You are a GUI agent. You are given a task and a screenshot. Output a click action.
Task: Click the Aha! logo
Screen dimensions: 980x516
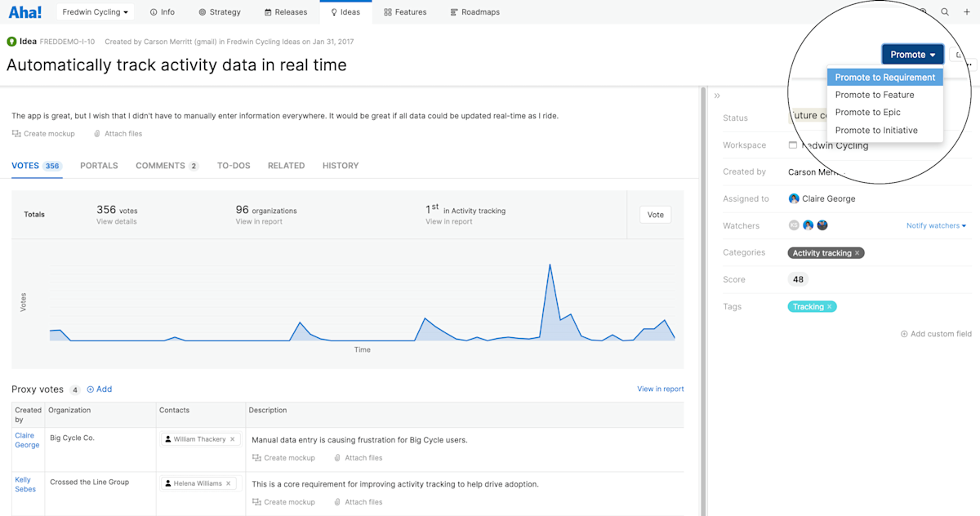point(25,12)
